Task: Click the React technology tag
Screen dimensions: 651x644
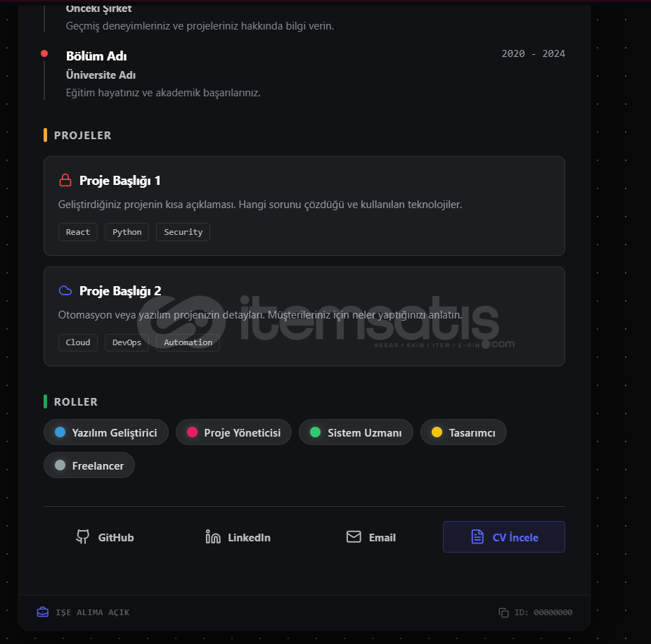Action: [x=78, y=232]
